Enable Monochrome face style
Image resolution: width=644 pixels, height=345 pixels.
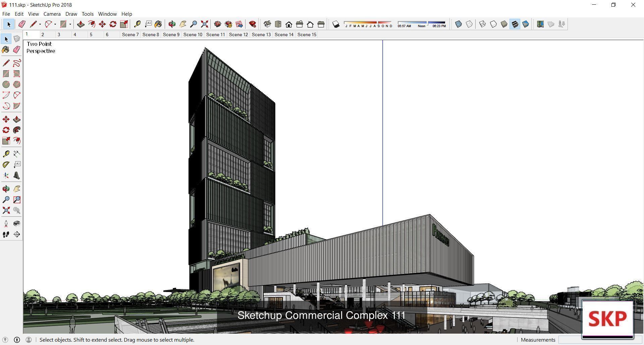[526, 24]
